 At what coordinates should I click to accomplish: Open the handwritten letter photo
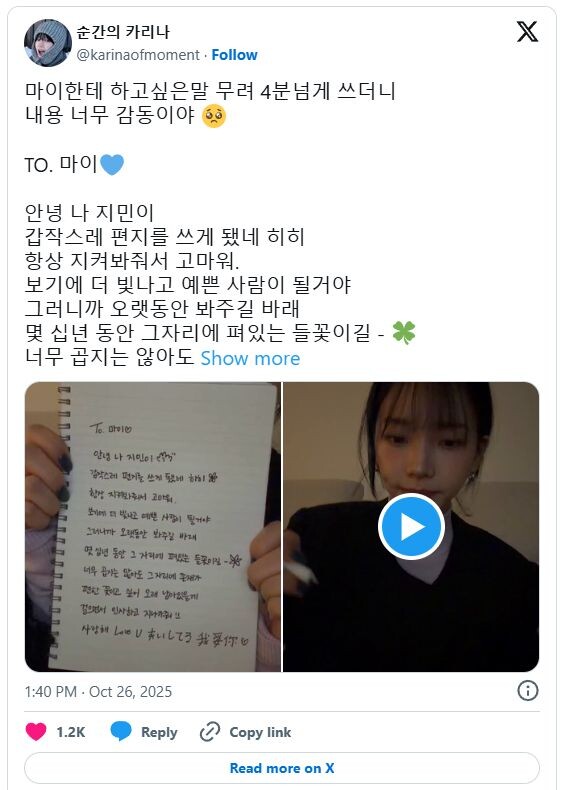click(x=153, y=526)
